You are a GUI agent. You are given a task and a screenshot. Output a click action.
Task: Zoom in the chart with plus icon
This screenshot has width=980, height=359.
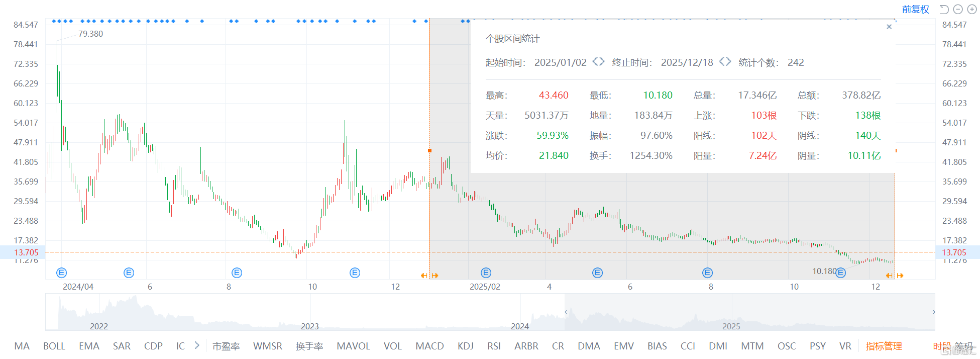coord(972,10)
